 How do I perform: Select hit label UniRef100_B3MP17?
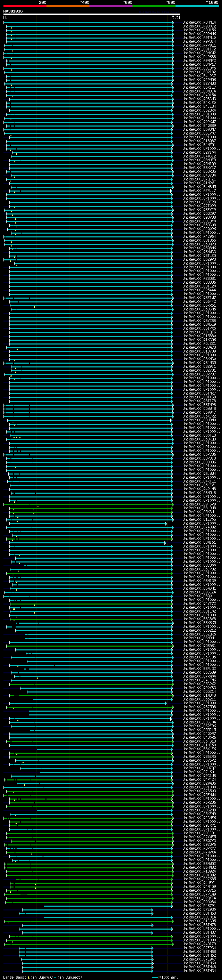[199, 65]
